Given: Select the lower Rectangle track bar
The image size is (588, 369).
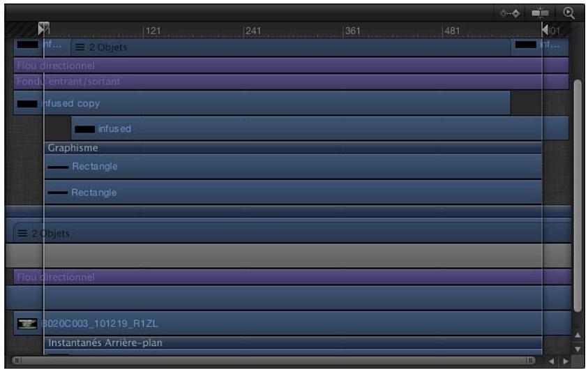Looking at the screenshot, I should [x=293, y=193].
